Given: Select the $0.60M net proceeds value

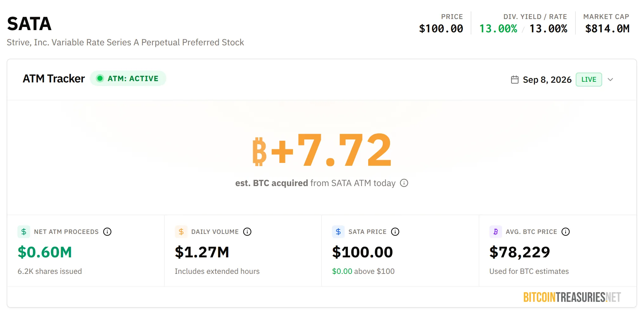Looking at the screenshot, I should (45, 252).
